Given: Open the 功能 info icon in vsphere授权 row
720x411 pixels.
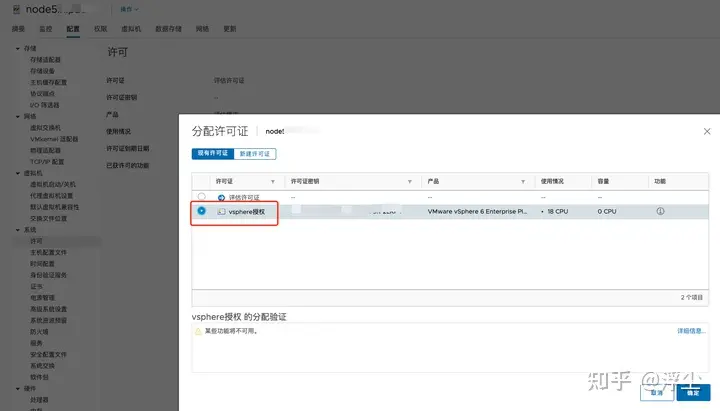Looking at the screenshot, I should (x=660, y=211).
